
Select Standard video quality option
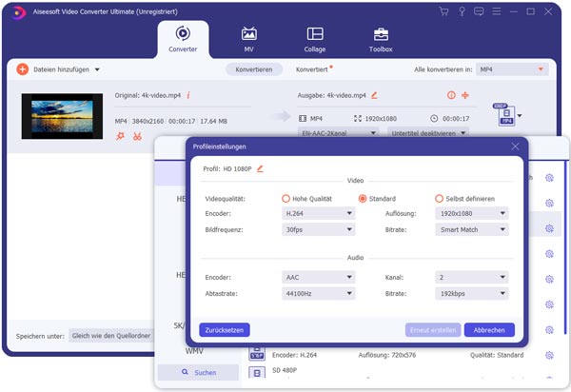click(x=363, y=199)
